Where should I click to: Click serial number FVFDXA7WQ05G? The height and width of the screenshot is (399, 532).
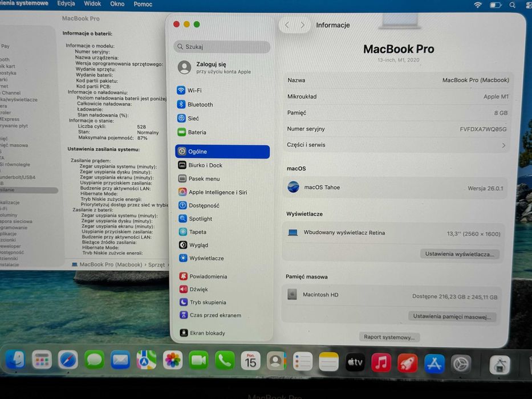(x=483, y=129)
